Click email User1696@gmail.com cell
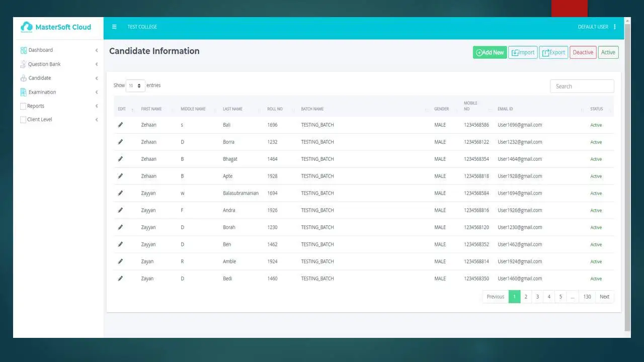Screen dimensions: 644x362 [520, 125]
